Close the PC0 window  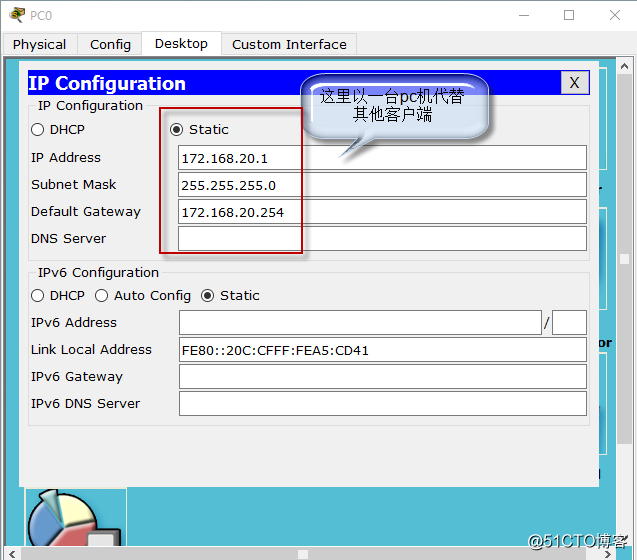615,15
